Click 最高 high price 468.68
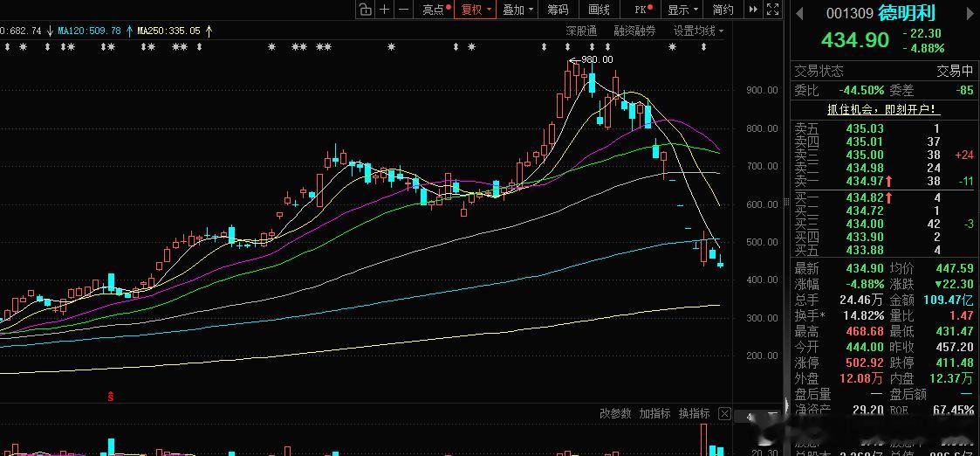This screenshot has height=456, width=980. tap(865, 331)
